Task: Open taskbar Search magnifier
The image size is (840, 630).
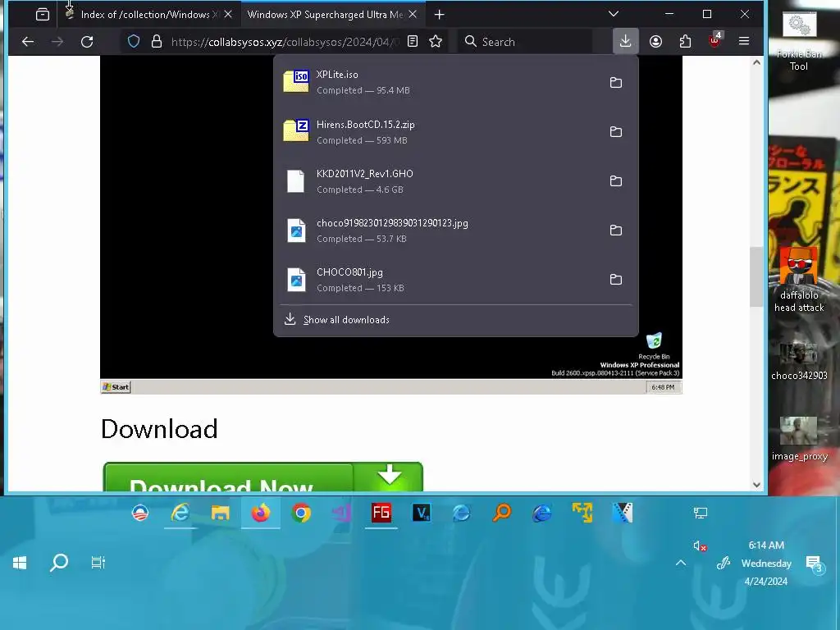Action: 59,563
